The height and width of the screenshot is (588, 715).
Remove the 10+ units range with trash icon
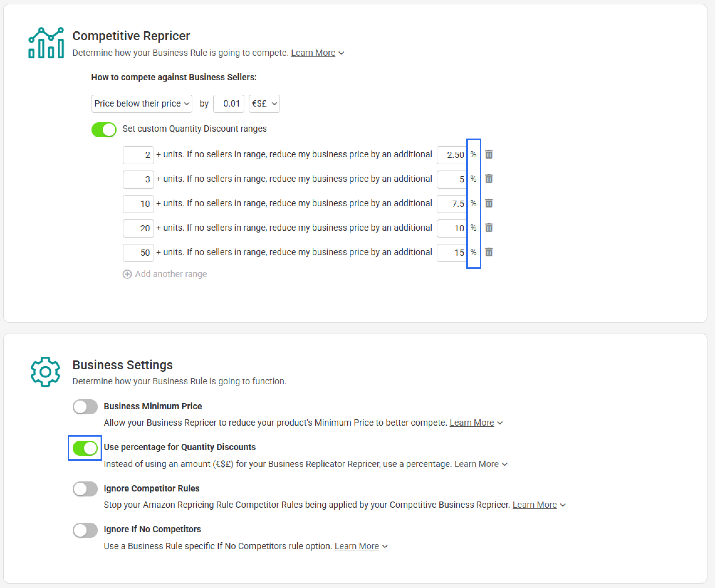(x=488, y=203)
